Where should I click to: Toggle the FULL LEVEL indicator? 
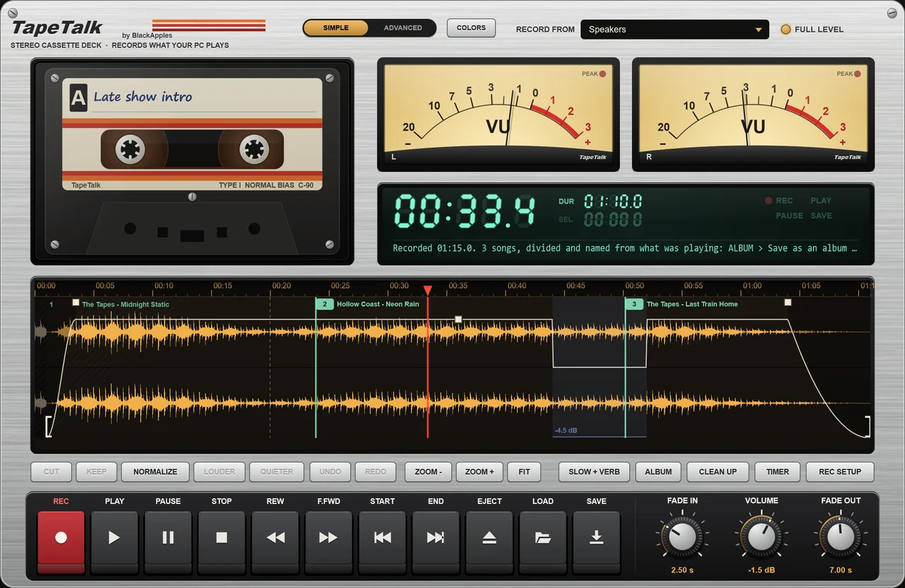812,30
